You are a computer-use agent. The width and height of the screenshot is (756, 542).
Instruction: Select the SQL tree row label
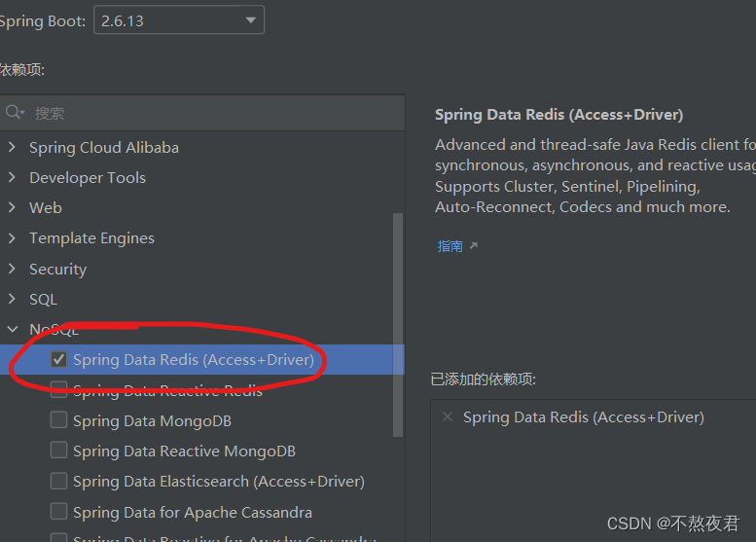coord(44,300)
